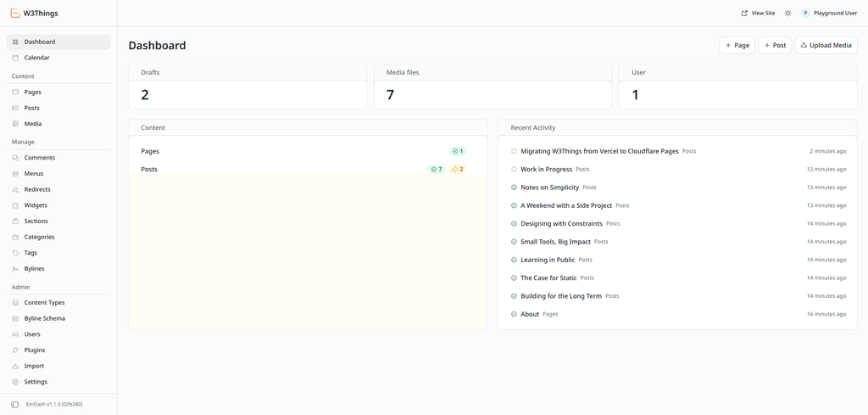
Task: Click the Pages icon in sidebar
Action: [x=15, y=93]
